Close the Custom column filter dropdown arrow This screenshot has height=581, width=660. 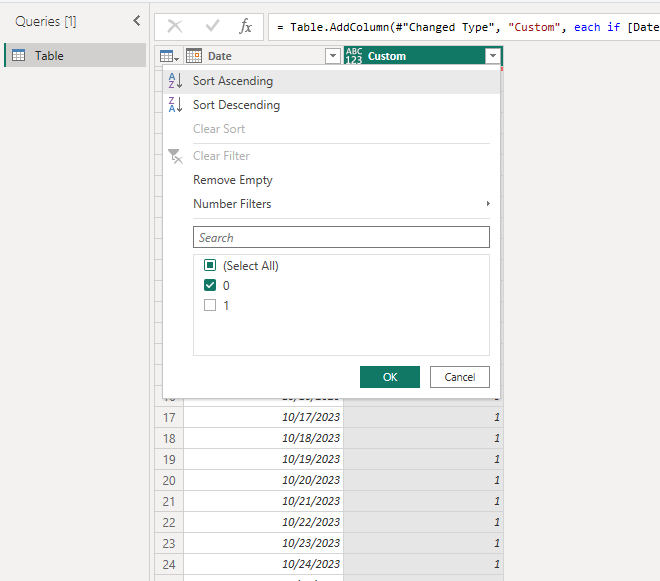point(492,56)
